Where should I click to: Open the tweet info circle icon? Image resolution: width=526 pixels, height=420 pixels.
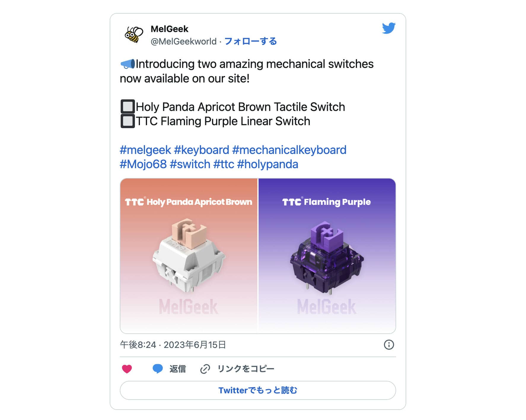389,345
